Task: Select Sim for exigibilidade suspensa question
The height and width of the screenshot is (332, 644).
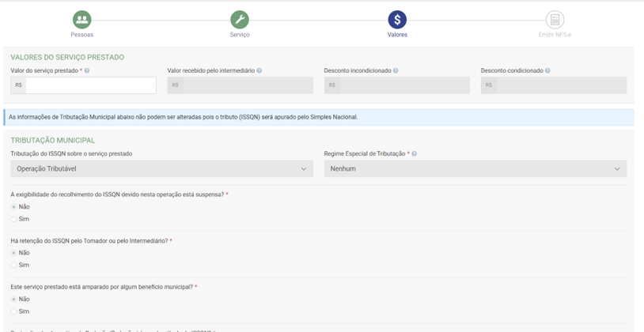Action: (x=13, y=219)
